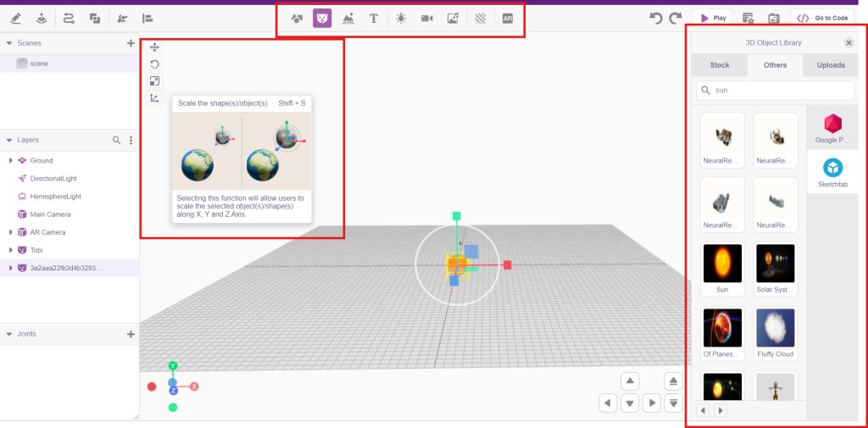This screenshot has height=428, width=868.
Task: Click the Go to Code button
Action: click(822, 18)
